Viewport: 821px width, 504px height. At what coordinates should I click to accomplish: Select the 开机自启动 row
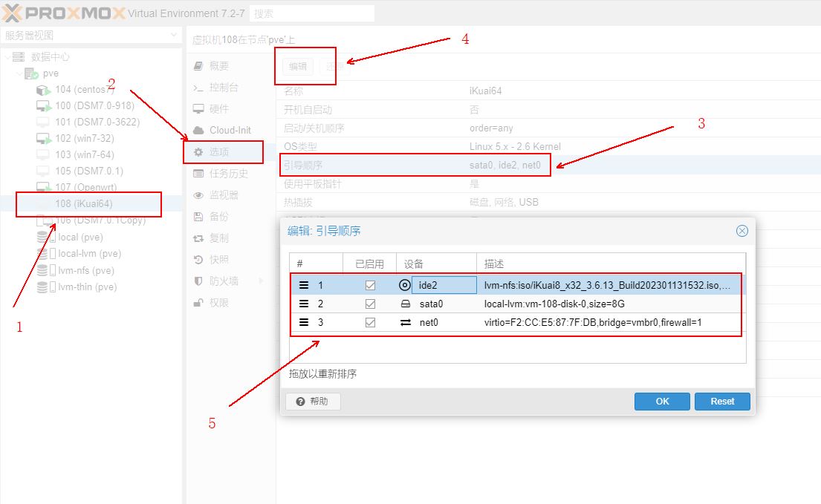548,109
